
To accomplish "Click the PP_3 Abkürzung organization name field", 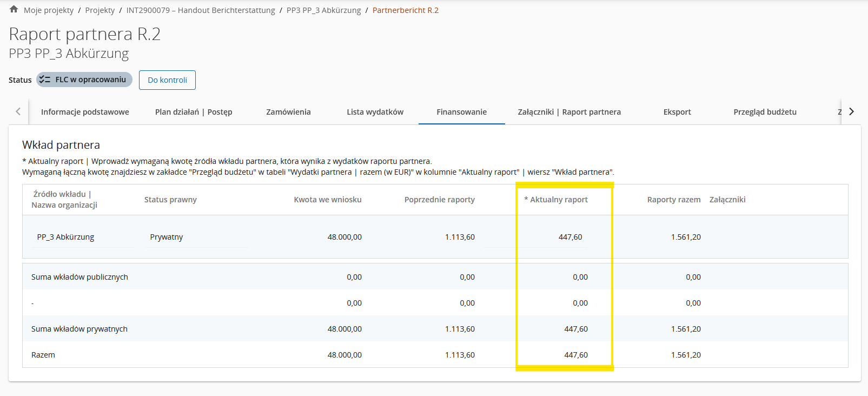I will (x=84, y=237).
